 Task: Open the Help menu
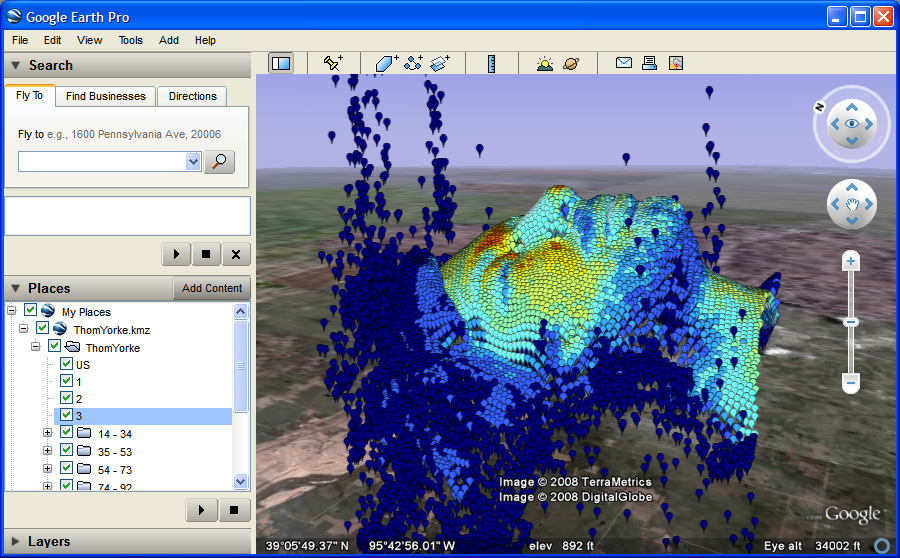pos(205,40)
